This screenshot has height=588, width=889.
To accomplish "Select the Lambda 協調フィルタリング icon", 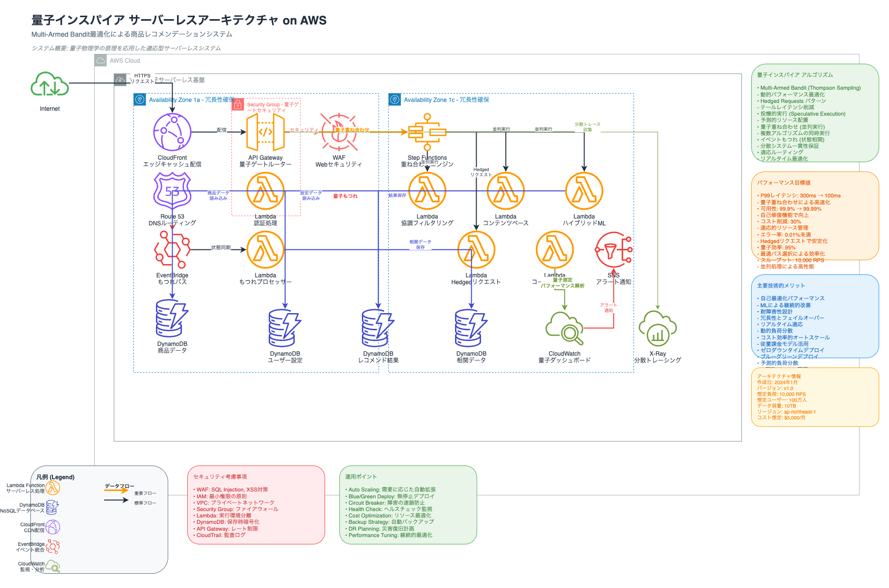I will click(427, 191).
